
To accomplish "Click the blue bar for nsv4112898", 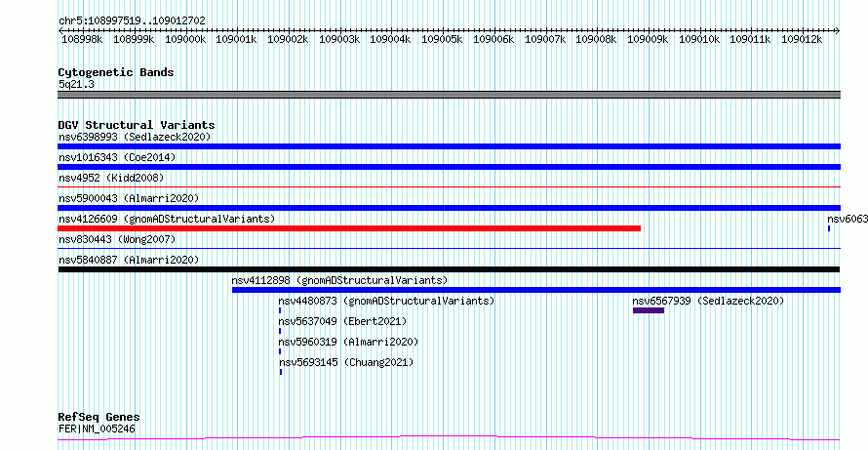I will (x=536, y=290).
